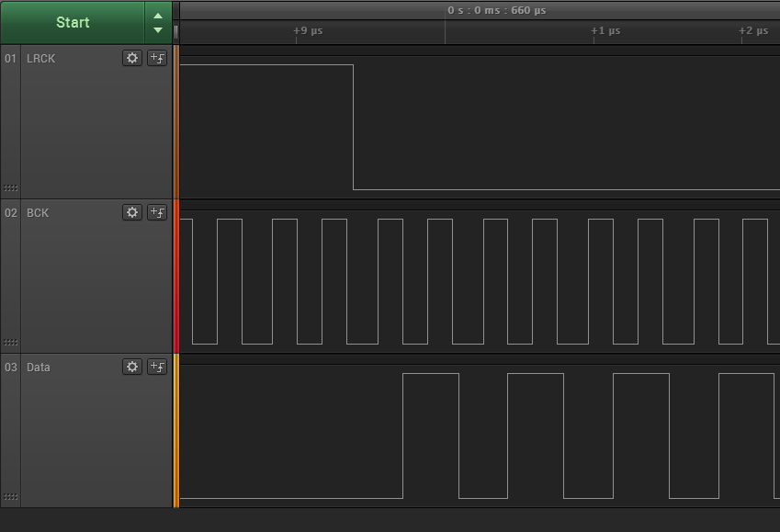Image resolution: width=780 pixels, height=532 pixels.
Task: Grab LRCK channel resize grip dots
Action: pyautogui.click(x=10, y=188)
